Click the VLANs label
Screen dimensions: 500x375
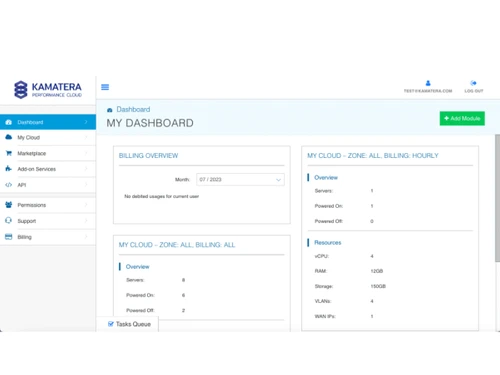click(323, 301)
